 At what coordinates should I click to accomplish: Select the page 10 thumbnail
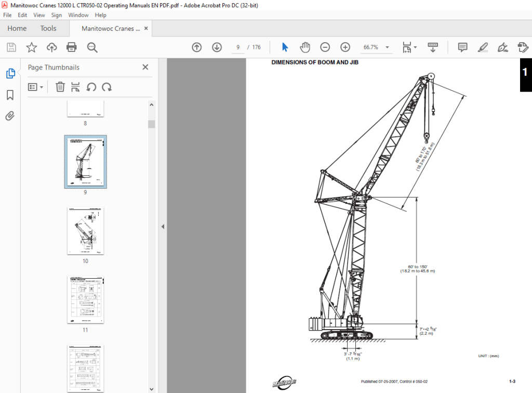pyautogui.click(x=86, y=231)
